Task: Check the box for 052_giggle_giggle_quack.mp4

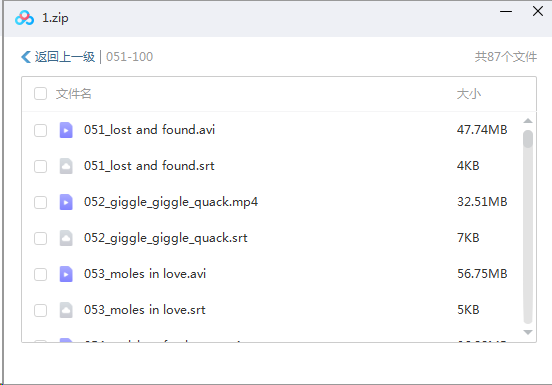Action: 40,202
